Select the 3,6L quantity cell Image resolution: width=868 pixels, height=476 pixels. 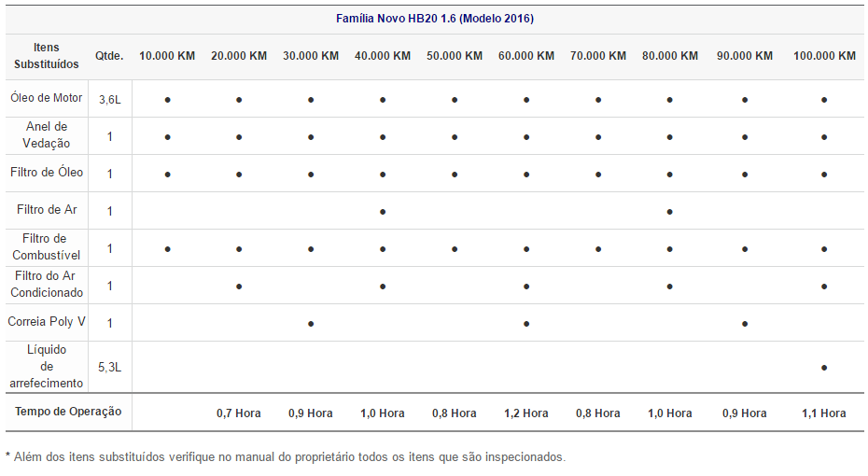[x=109, y=99]
